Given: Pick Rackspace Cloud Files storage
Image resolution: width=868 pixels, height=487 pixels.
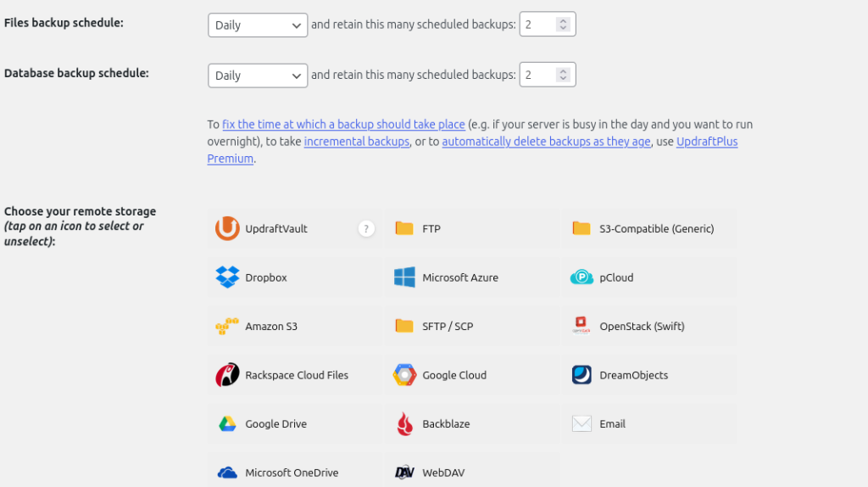Looking at the screenshot, I should point(227,375).
